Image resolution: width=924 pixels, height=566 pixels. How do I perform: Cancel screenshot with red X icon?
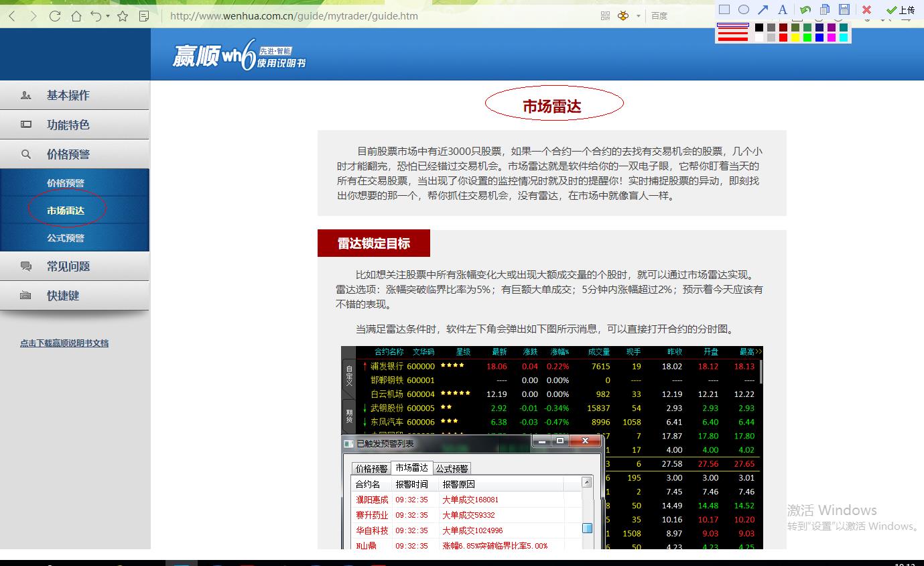tap(866, 9)
